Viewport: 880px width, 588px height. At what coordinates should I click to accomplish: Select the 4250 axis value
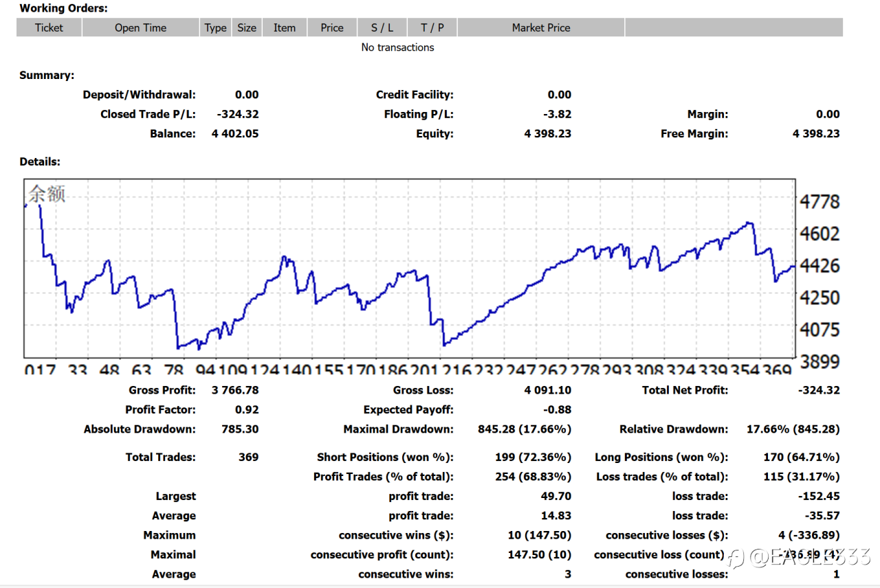tap(820, 297)
